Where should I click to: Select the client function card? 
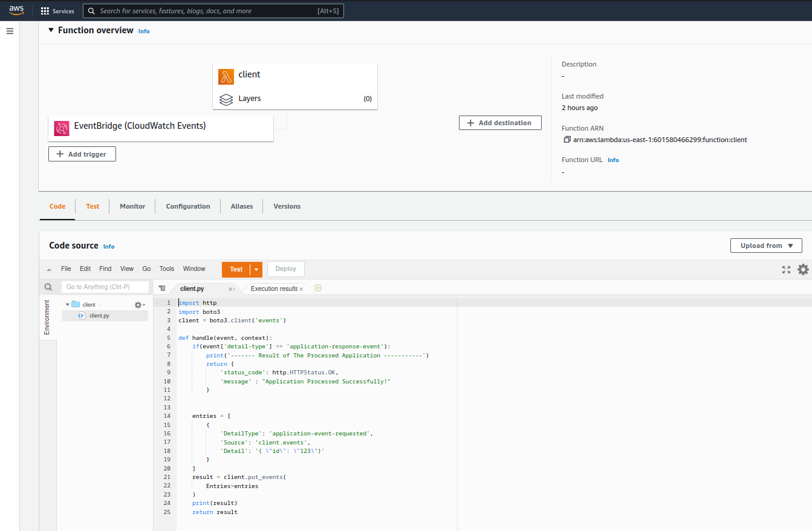[x=295, y=86]
